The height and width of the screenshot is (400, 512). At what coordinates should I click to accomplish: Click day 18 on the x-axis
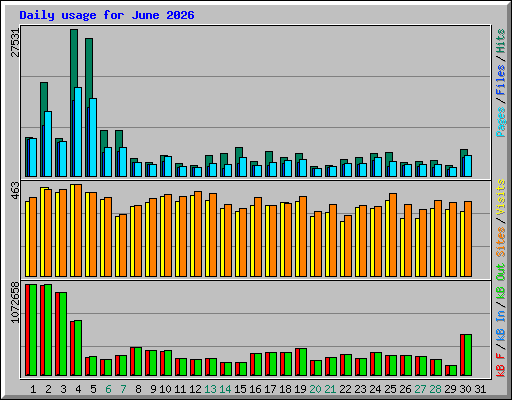point(285,389)
